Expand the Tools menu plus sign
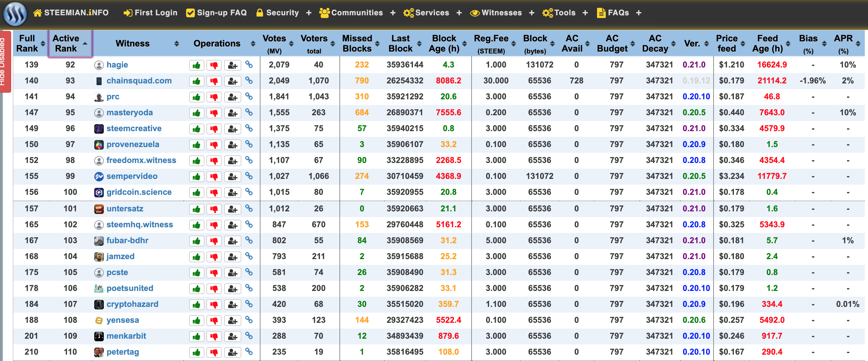This screenshot has height=361, width=868. pyautogui.click(x=585, y=13)
